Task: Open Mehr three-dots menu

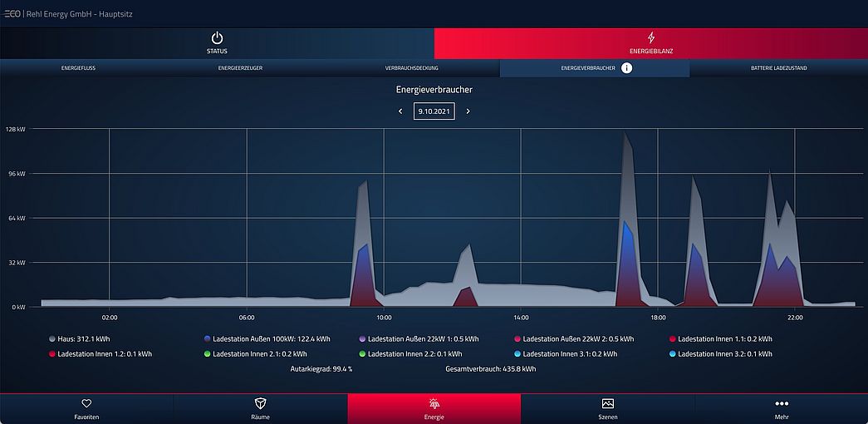Action: (x=781, y=403)
